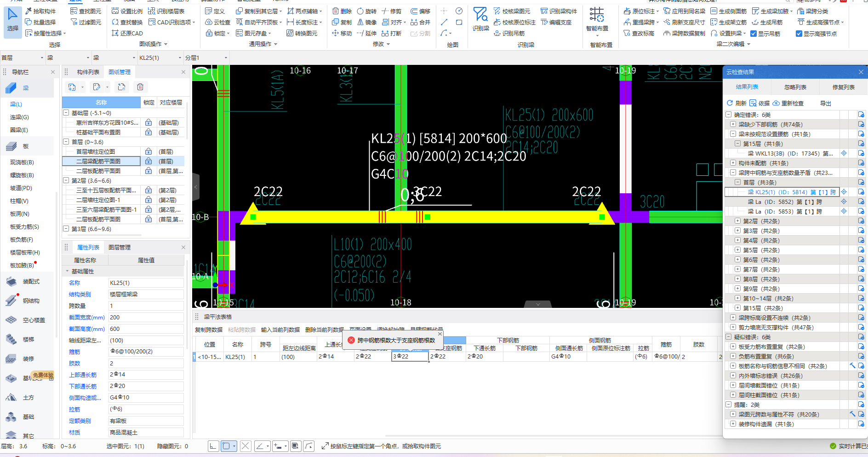
Task: Expand 梁缺少下部钢筋 (共74条) node
Action: click(x=733, y=124)
